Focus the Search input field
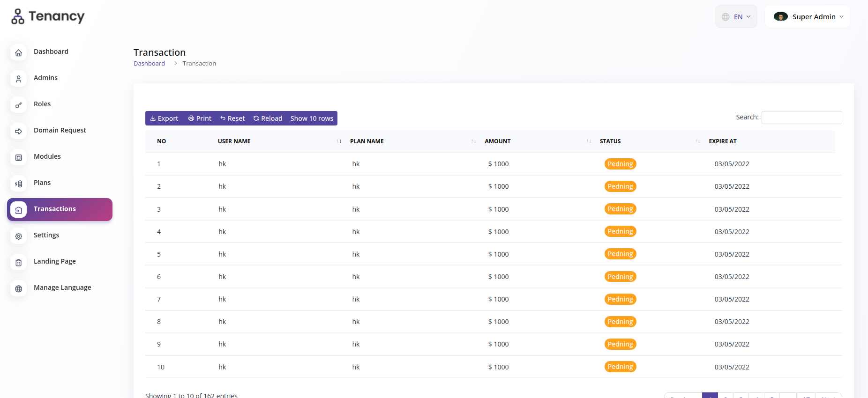The width and height of the screenshot is (868, 398). 801,118
